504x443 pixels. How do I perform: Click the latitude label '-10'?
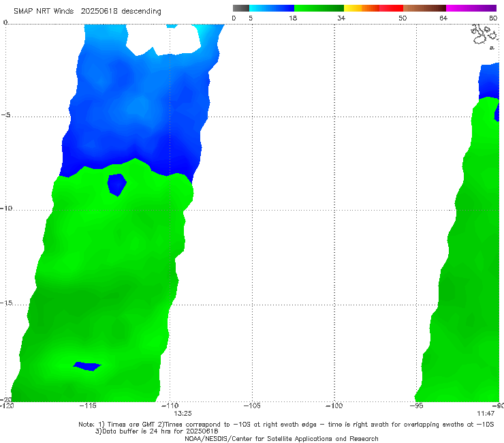[6, 208]
